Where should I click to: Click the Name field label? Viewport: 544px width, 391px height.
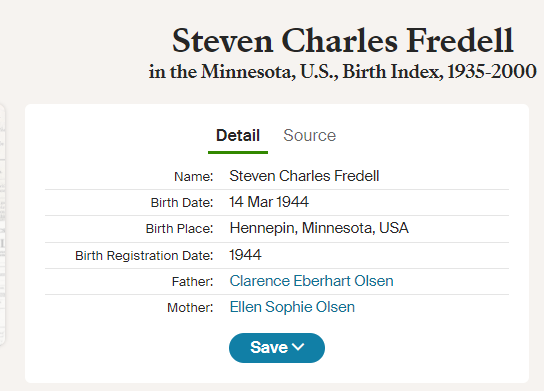194,177
